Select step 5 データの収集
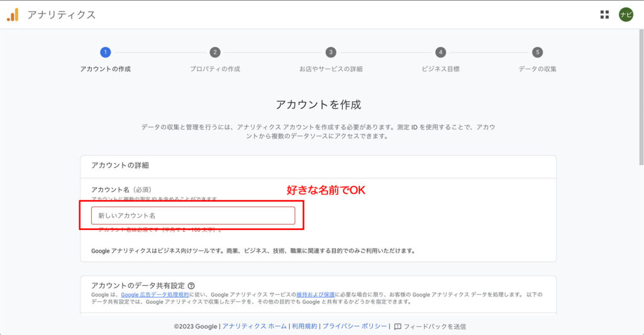The height and width of the screenshot is (335, 644). pyautogui.click(x=537, y=60)
